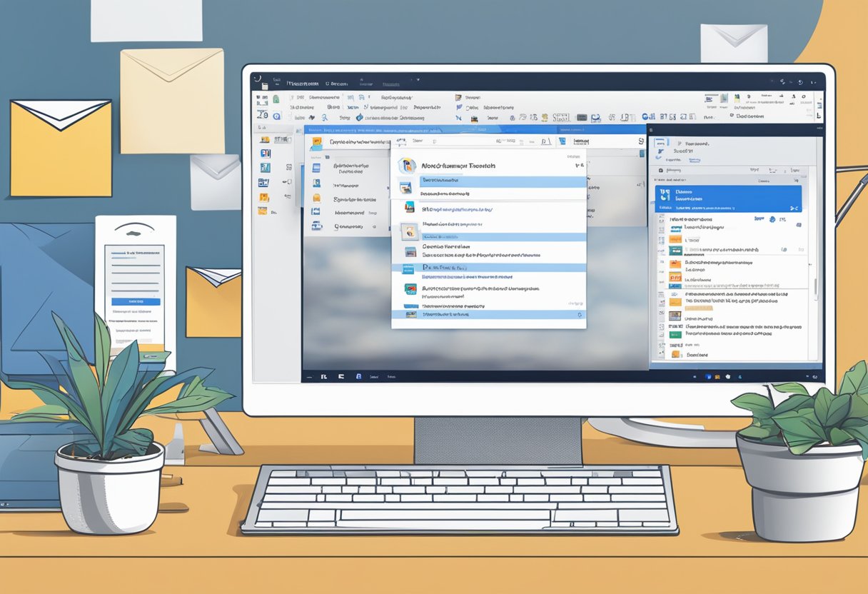This screenshot has height=594, width=868.
Task: Expand the chevron next to the ribbon title bar
Action: pyautogui.click(x=418, y=80)
